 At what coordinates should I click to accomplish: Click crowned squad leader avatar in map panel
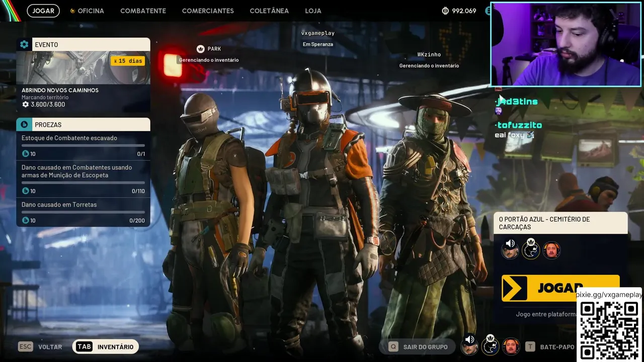tap(531, 249)
